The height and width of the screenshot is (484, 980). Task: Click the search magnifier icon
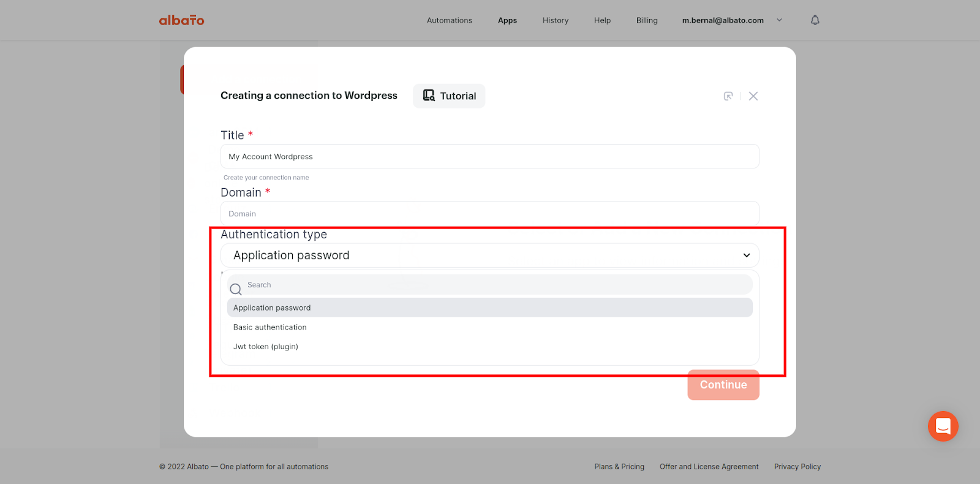point(236,289)
